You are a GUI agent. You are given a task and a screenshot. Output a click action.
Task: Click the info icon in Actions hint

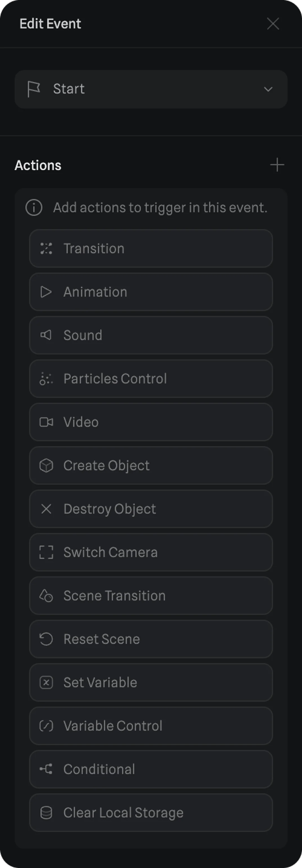tap(34, 208)
